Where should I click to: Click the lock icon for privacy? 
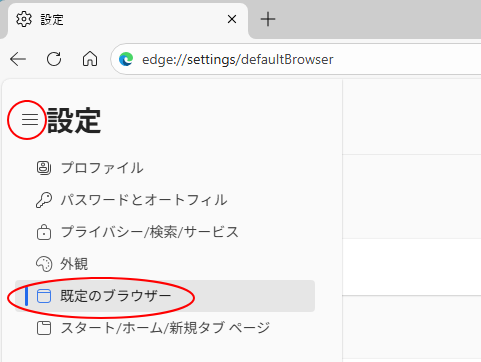[44, 232]
